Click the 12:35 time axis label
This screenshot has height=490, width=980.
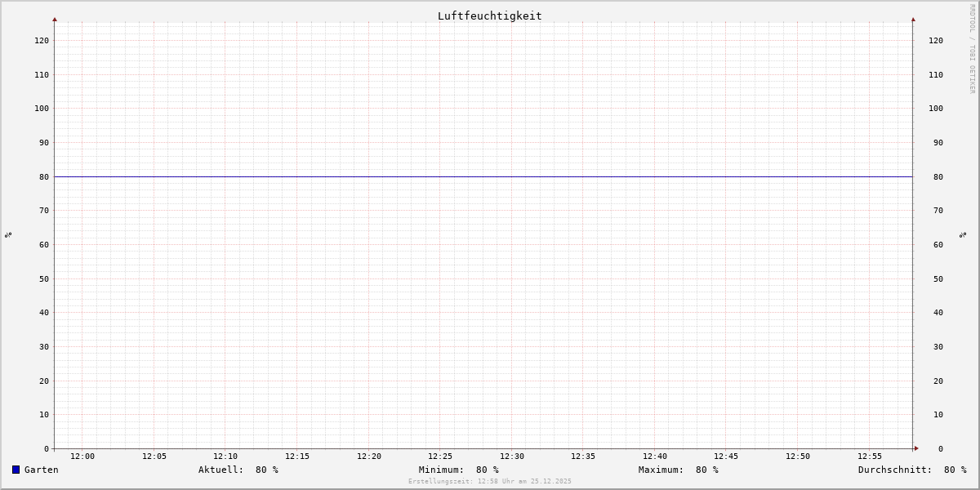583,456
